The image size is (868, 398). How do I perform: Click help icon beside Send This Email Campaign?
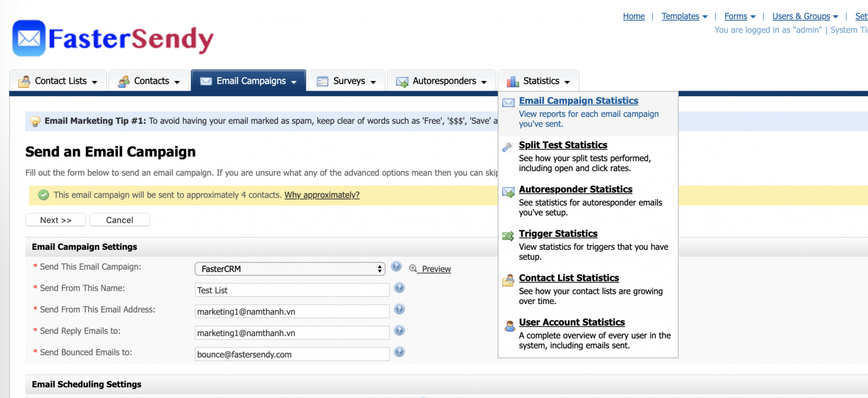[396, 266]
